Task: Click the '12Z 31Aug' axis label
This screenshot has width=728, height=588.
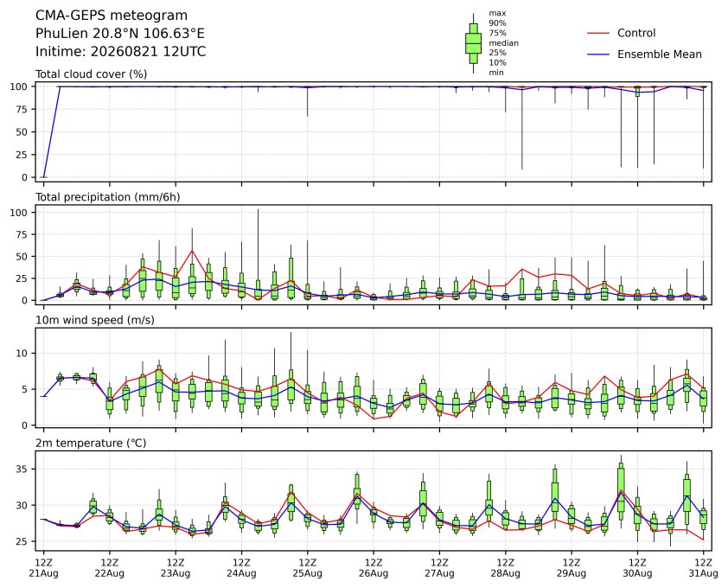Action: pos(703,568)
